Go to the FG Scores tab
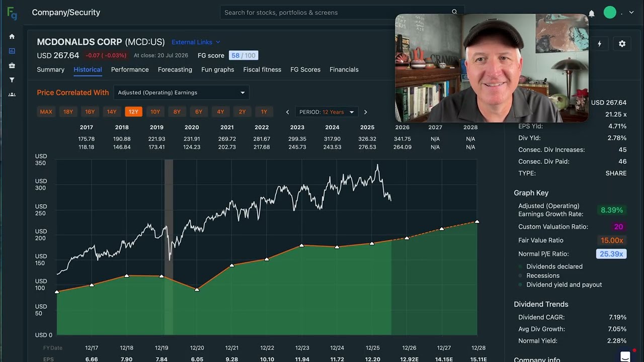Image resolution: width=644 pixels, height=362 pixels. pos(305,69)
